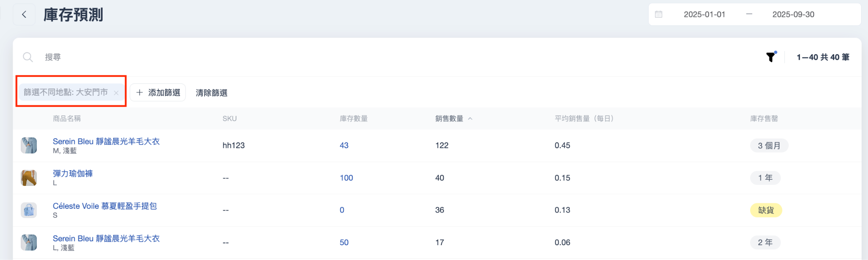Open the calendar date picker icon
Viewport: 868px width, 260px height.
(x=659, y=14)
